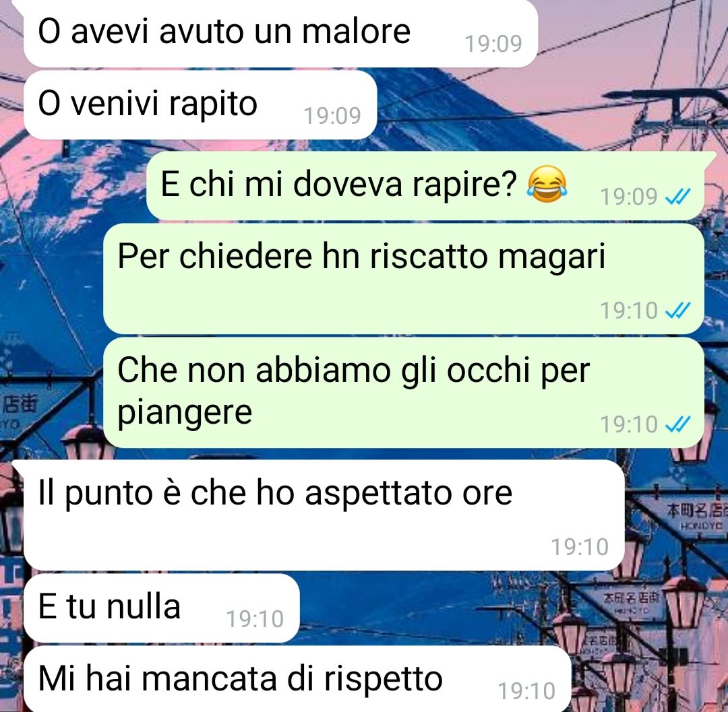Click the read checkmarks on the piangere message
This screenshot has width=728, height=712.
(x=678, y=424)
